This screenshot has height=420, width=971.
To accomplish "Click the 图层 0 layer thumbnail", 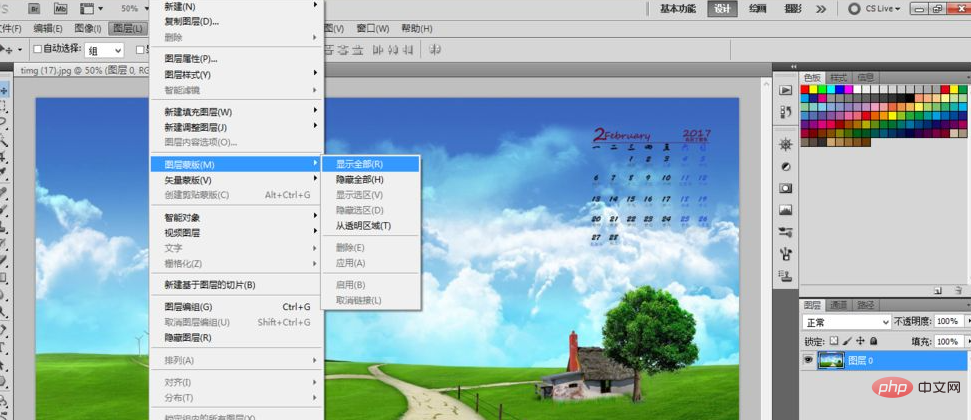I will click(831, 360).
